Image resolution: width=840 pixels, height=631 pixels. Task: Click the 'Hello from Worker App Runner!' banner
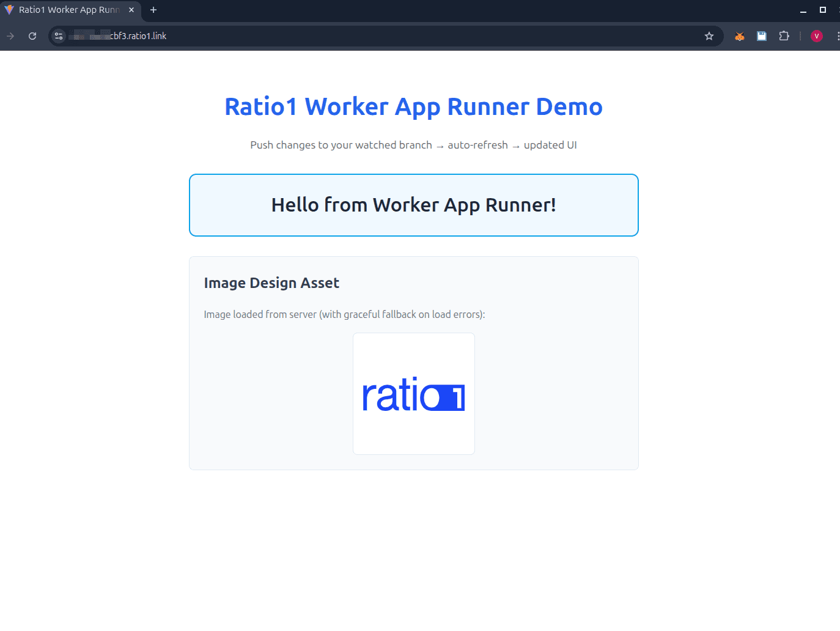click(414, 205)
